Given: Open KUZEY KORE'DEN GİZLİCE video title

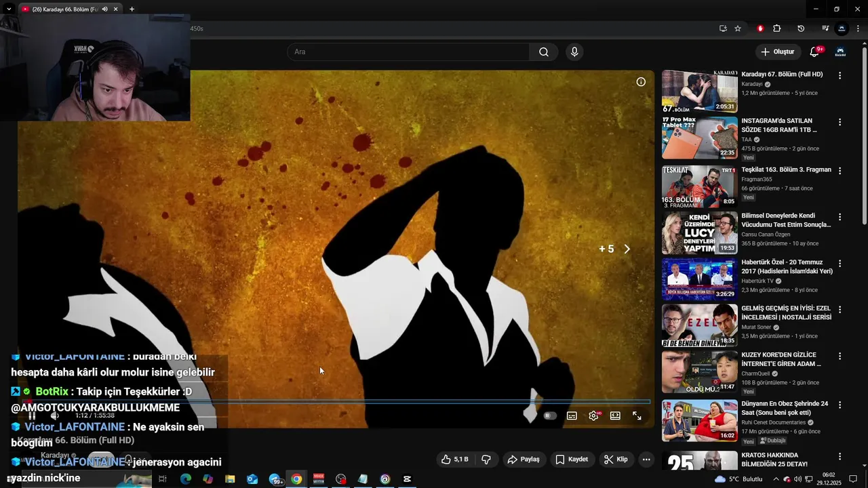Looking at the screenshot, I should 781,359.
